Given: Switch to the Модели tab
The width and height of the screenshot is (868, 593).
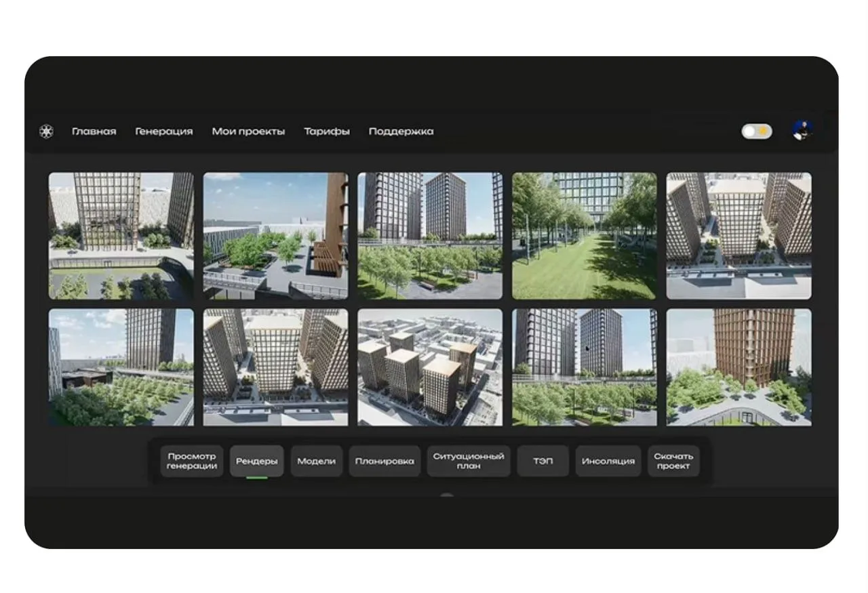Looking at the screenshot, I should [x=316, y=461].
